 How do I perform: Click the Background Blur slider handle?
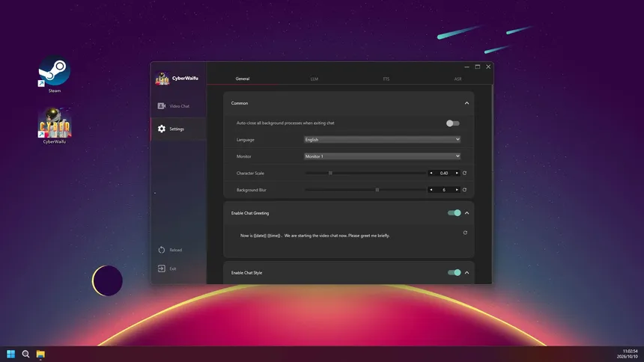click(377, 190)
